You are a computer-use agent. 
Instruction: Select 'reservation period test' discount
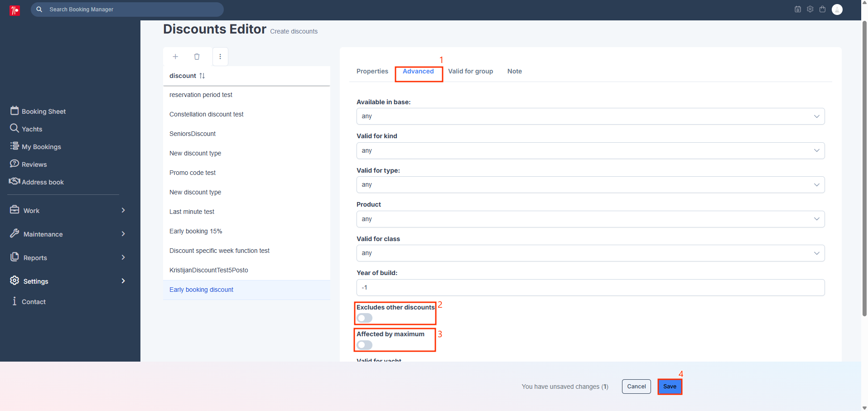pyautogui.click(x=246, y=95)
